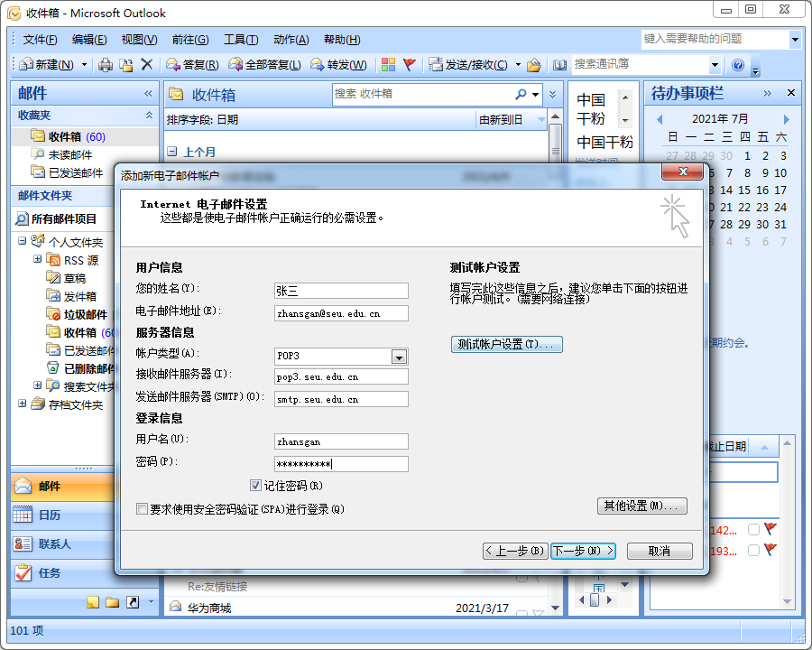Select RSS 源 folder in tree

(72, 260)
